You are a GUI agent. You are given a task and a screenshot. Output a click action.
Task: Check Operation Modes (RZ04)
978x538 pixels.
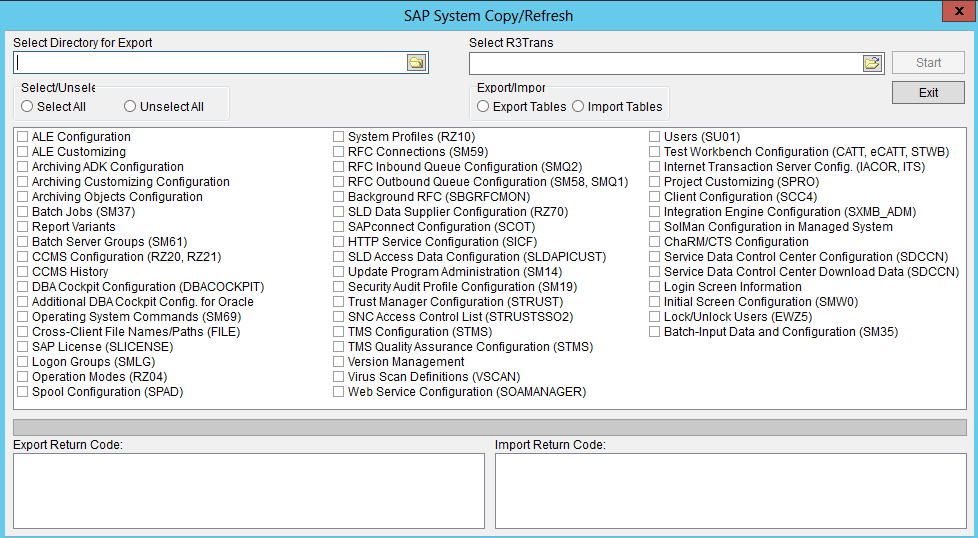[22, 377]
